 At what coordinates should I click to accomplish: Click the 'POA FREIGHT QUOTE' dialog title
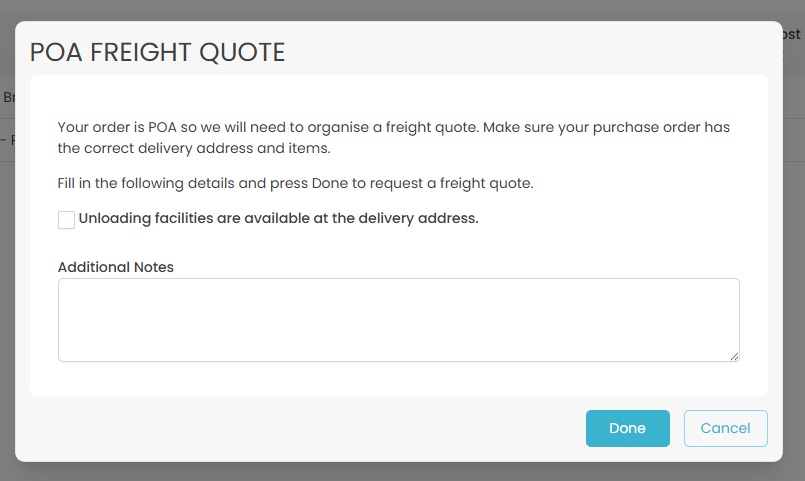click(158, 52)
